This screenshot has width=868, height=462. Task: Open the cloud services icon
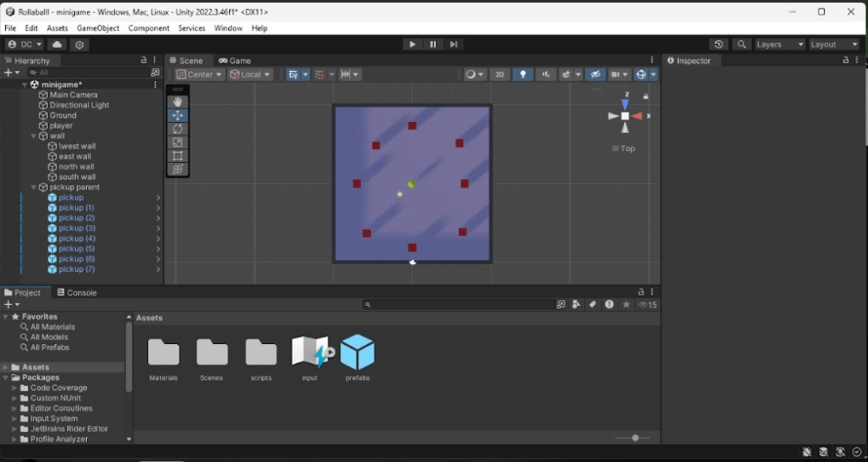(57, 45)
